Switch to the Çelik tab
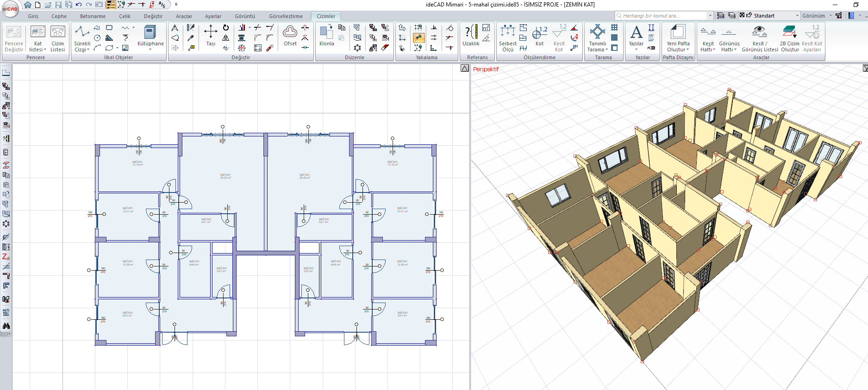 (x=125, y=16)
